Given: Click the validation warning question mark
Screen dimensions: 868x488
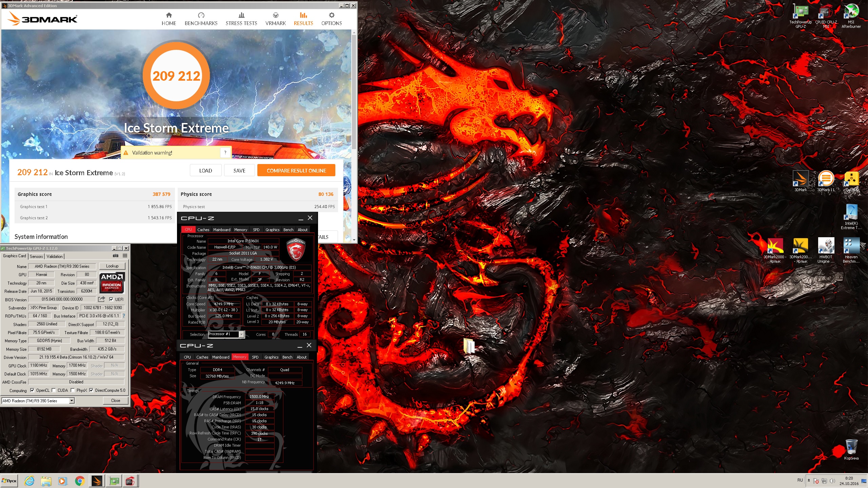Looking at the screenshot, I should click(225, 152).
